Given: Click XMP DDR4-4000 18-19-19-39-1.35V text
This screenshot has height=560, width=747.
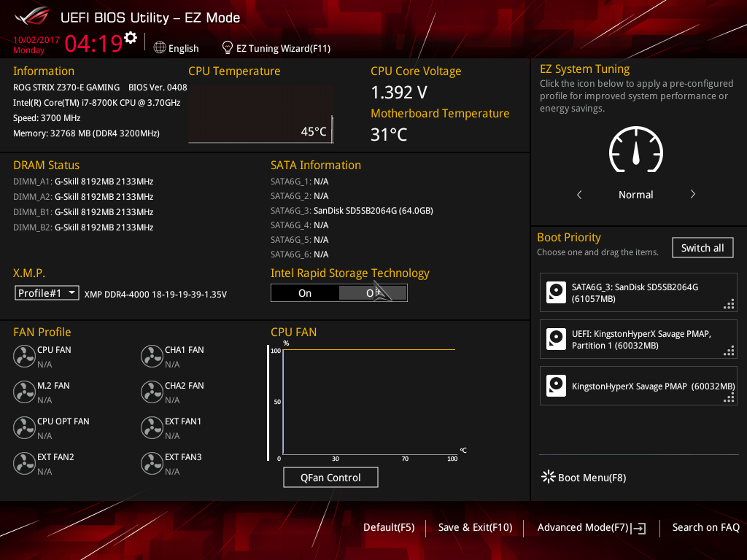Looking at the screenshot, I should click(x=155, y=295).
